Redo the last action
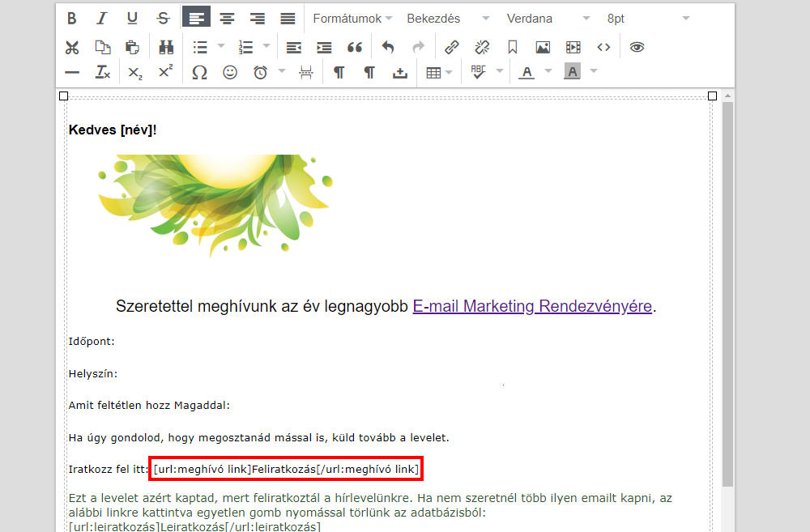 pyautogui.click(x=418, y=48)
